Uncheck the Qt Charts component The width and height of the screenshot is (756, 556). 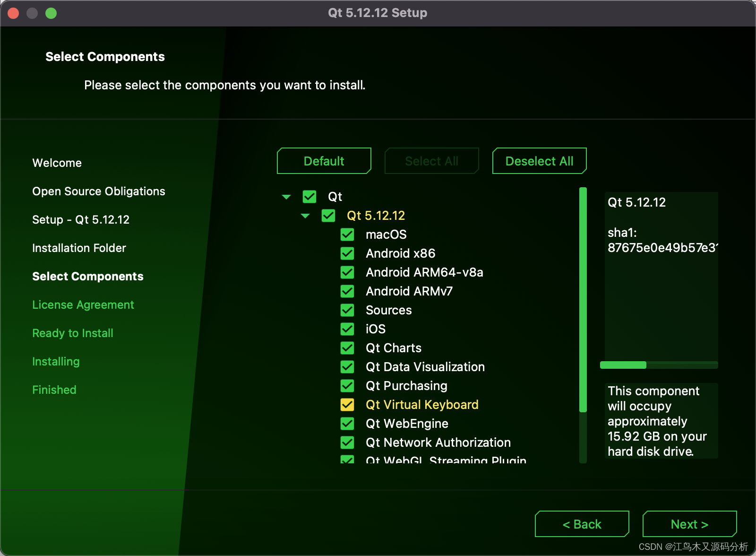click(347, 348)
